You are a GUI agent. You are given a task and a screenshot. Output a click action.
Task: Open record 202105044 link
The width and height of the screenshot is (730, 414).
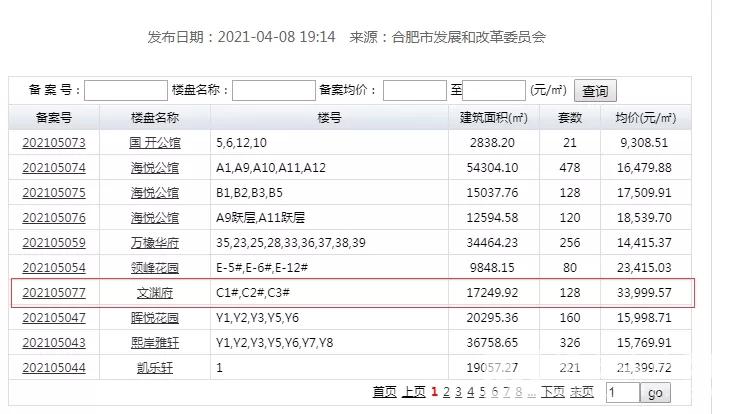(x=54, y=367)
